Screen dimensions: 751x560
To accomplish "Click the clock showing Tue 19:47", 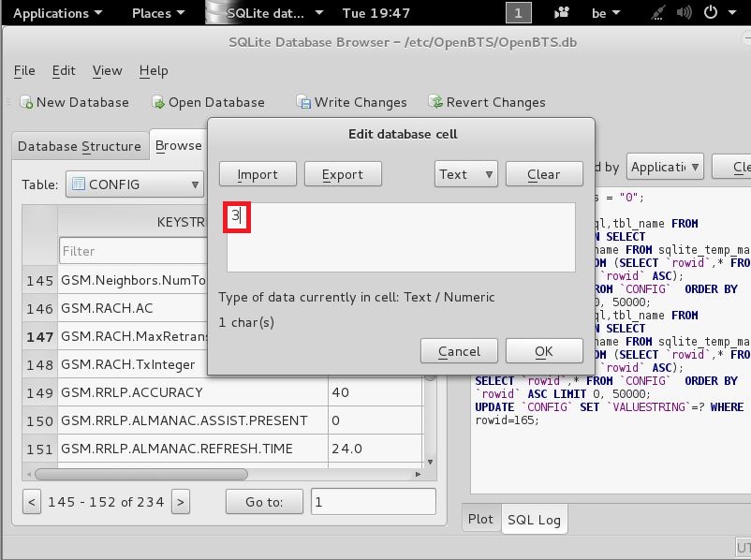I will click(376, 13).
